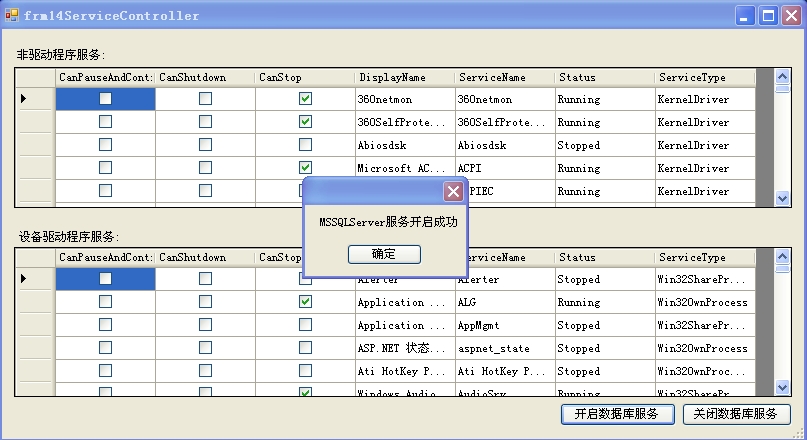Toggle CanStop checkbox for Abiosdsk row

[305, 145]
